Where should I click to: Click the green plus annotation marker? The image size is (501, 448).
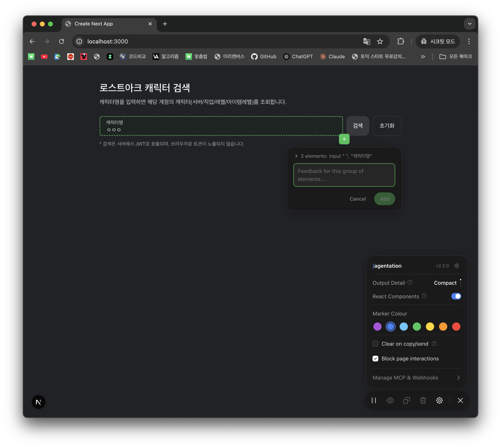point(344,139)
